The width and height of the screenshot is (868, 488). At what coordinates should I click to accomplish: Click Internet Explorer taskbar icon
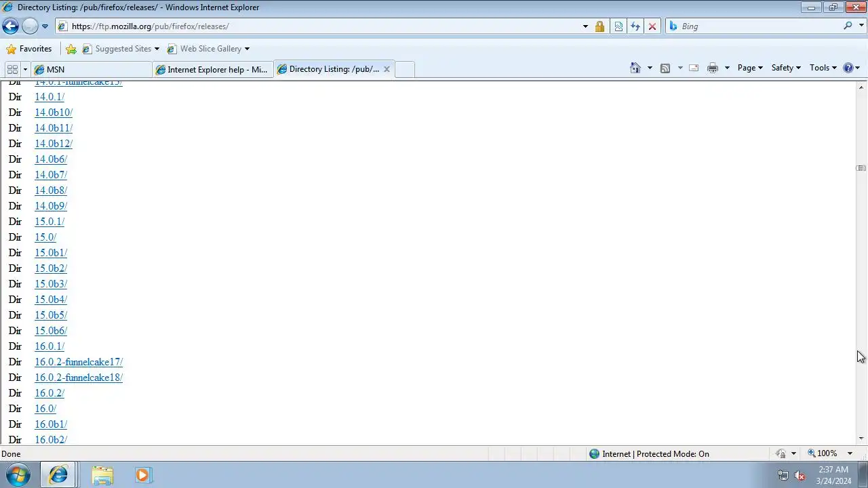58,475
